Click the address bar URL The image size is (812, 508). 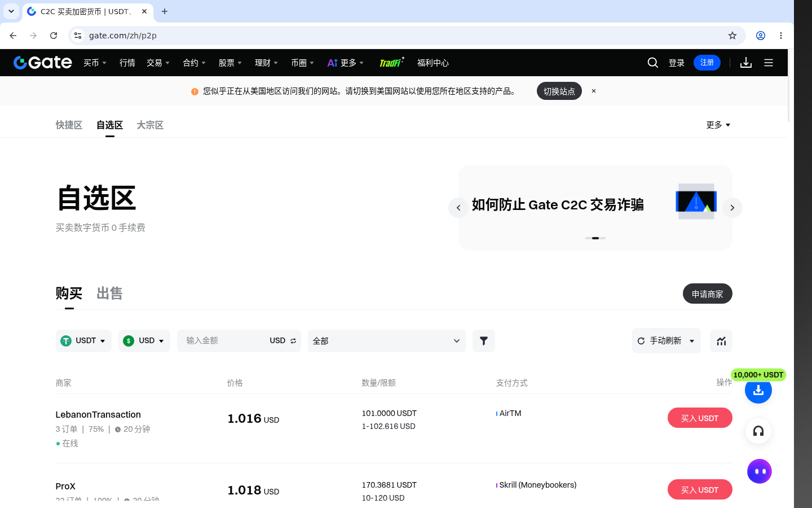point(123,36)
